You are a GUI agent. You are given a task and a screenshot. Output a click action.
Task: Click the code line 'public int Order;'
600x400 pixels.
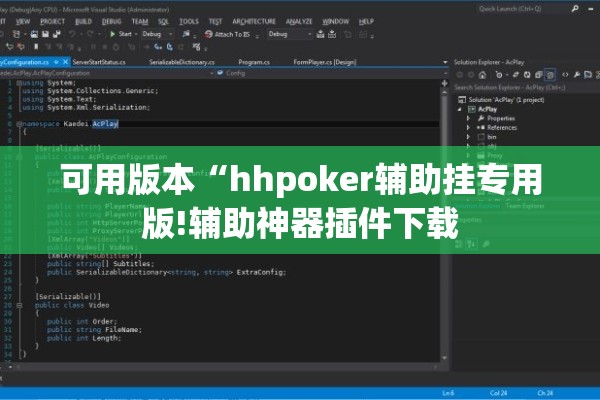point(82,321)
